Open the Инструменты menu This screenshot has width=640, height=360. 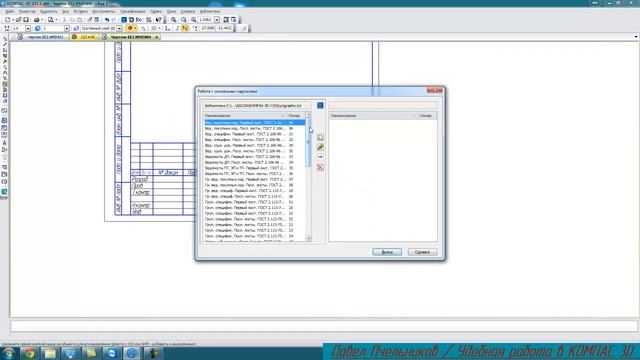tap(104, 11)
